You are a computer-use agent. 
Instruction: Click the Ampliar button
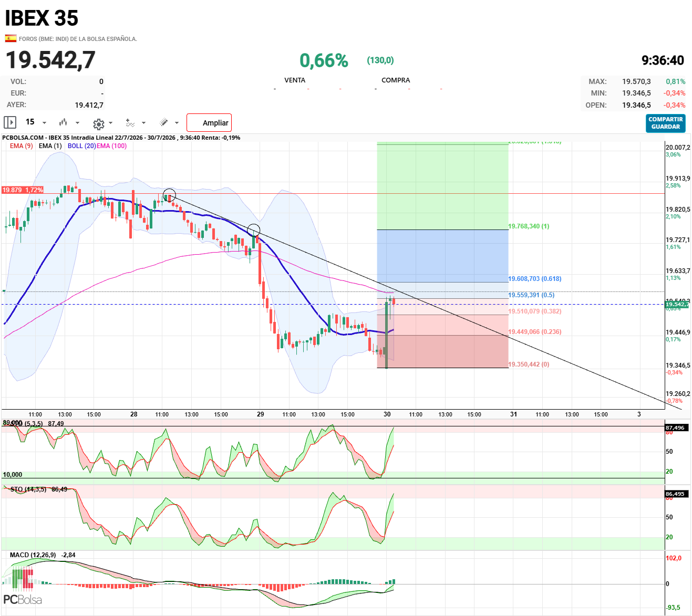click(x=209, y=123)
